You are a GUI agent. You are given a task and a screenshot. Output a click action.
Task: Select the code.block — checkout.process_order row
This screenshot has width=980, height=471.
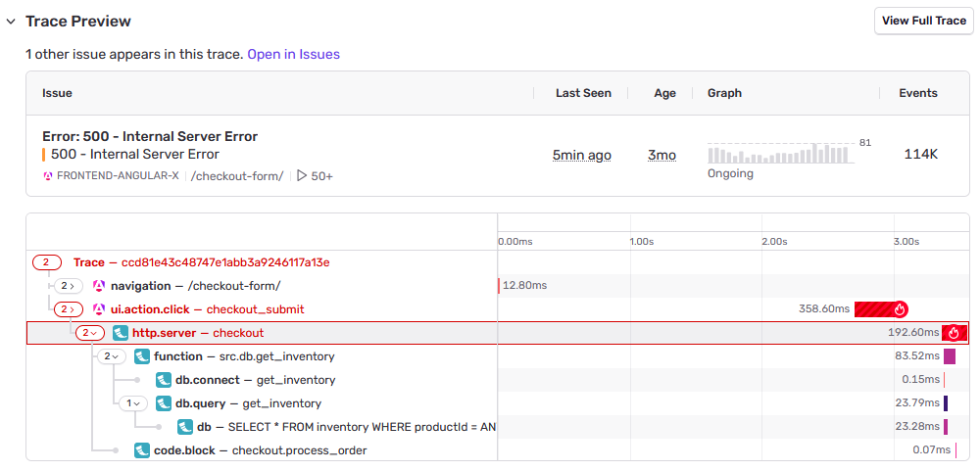pyautogui.click(x=498, y=450)
